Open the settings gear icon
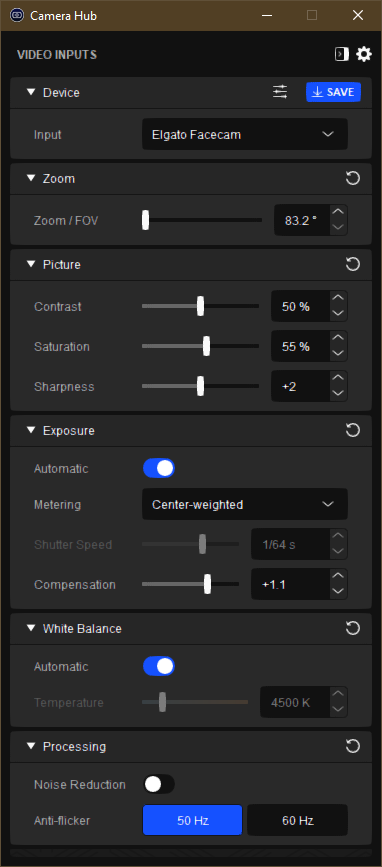The image size is (382, 867). (x=364, y=54)
